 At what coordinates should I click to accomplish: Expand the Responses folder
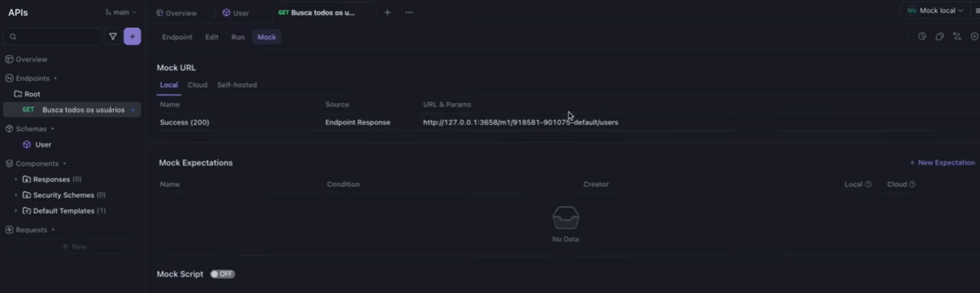16,179
